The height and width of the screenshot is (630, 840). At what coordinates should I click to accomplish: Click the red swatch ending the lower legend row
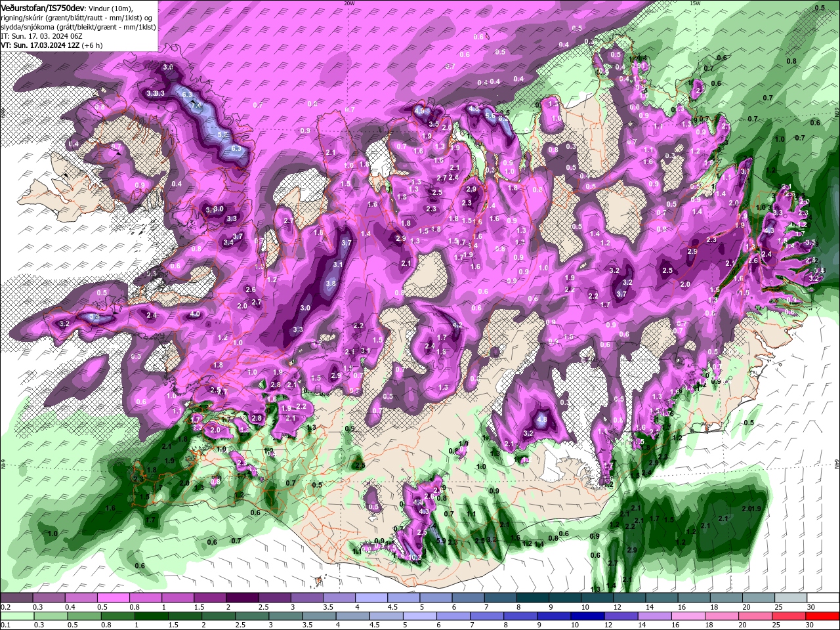pos(822,616)
